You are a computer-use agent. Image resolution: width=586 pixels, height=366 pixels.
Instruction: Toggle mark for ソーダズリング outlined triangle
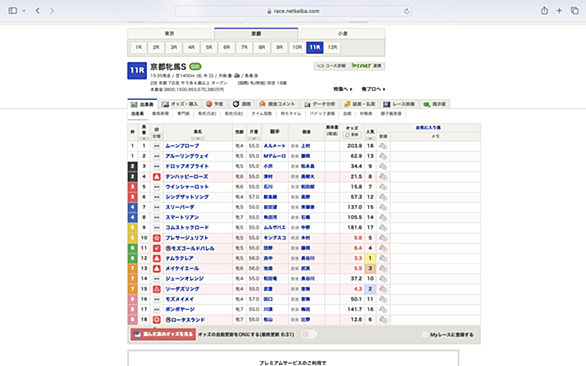[x=157, y=289]
